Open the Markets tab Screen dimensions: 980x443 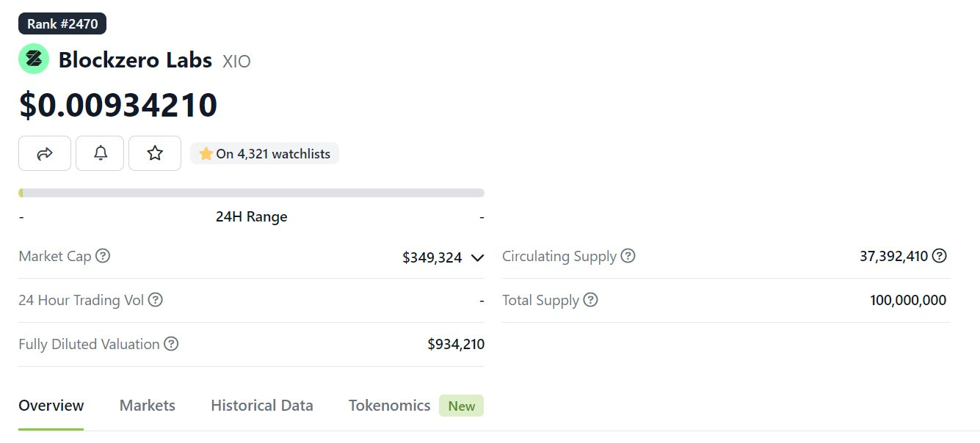[148, 406]
